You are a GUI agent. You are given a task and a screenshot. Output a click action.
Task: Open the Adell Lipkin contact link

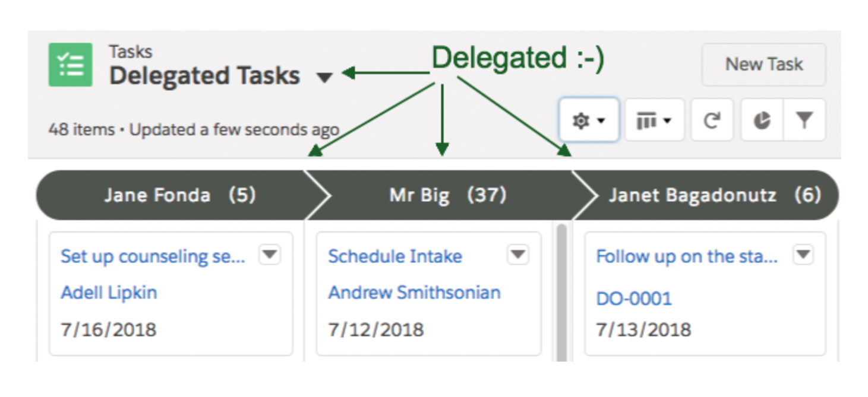109,293
